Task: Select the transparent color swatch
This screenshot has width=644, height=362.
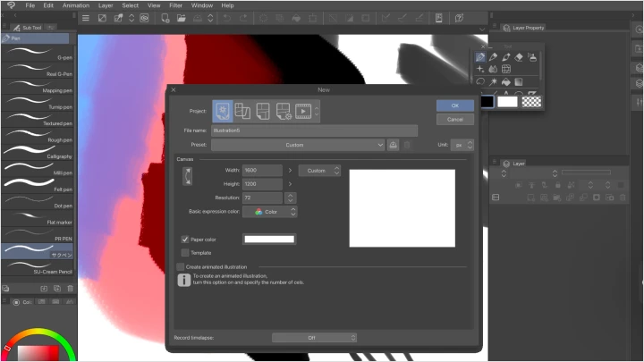Action: point(531,102)
